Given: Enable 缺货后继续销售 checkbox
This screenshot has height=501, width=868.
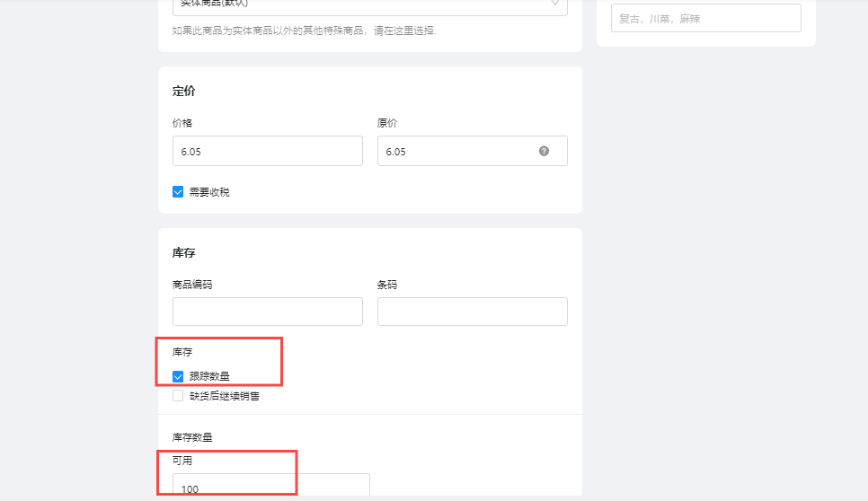Looking at the screenshot, I should click(178, 396).
